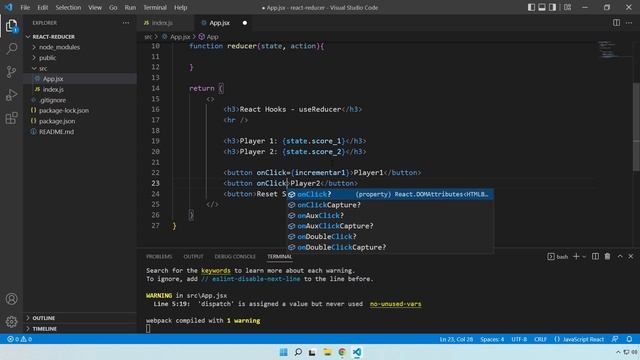Viewport: 640px width, 360px height.
Task: Switch to the PROBLEMS panel tab
Action: [x=159, y=256]
